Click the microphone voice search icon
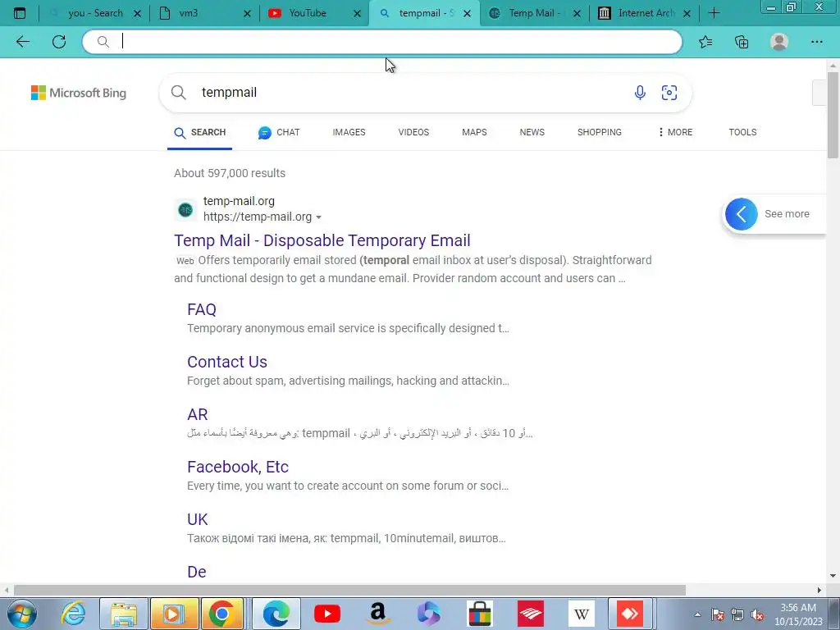This screenshot has width=840, height=630. click(640, 93)
